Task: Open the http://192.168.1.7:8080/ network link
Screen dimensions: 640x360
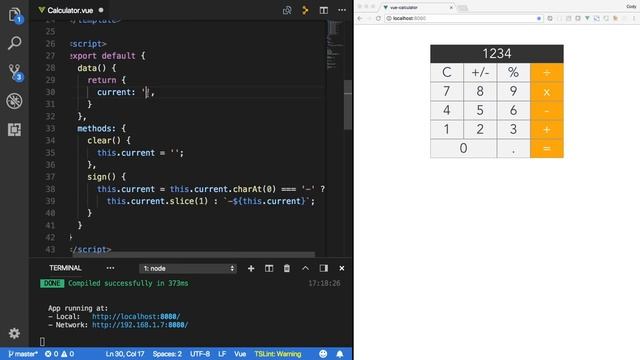Action: pyautogui.click(x=140, y=325)
